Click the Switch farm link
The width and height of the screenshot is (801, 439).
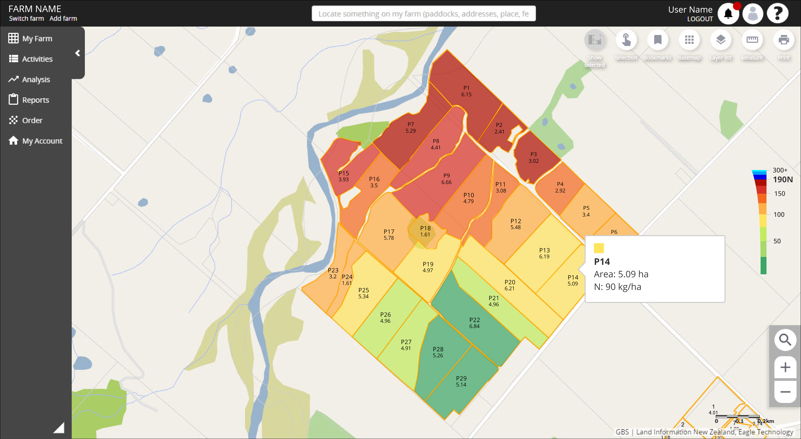26,19
